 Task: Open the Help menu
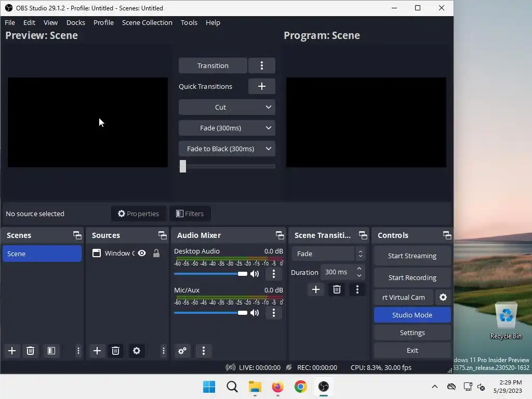212,22
